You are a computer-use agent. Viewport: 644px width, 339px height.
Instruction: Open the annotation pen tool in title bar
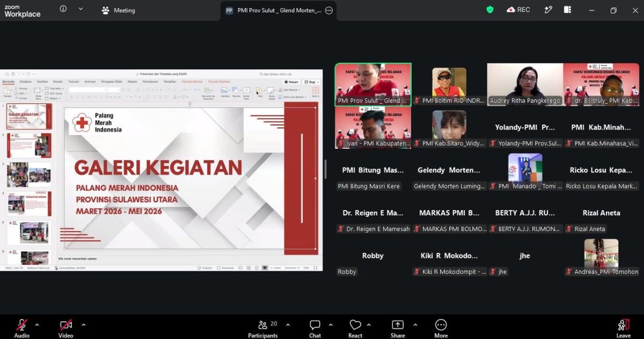coord(548,10)
